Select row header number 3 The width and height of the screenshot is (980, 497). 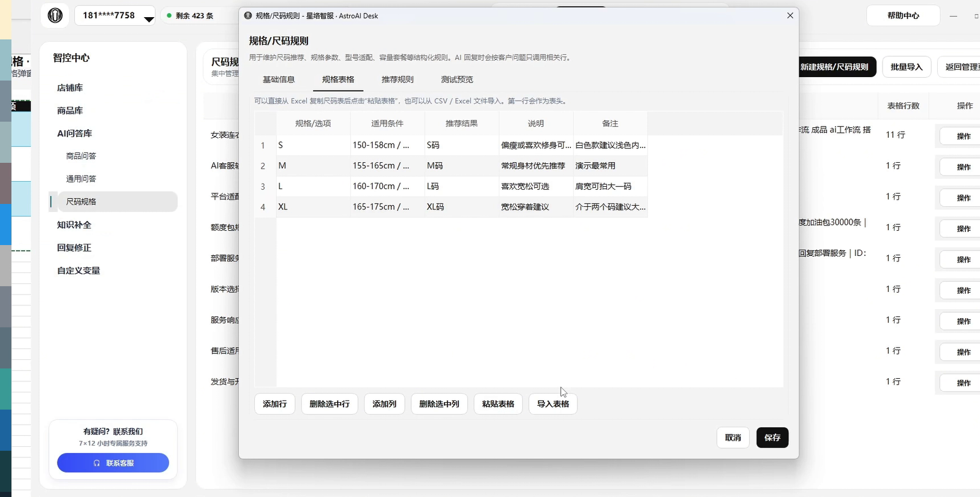tap(265, 187)
